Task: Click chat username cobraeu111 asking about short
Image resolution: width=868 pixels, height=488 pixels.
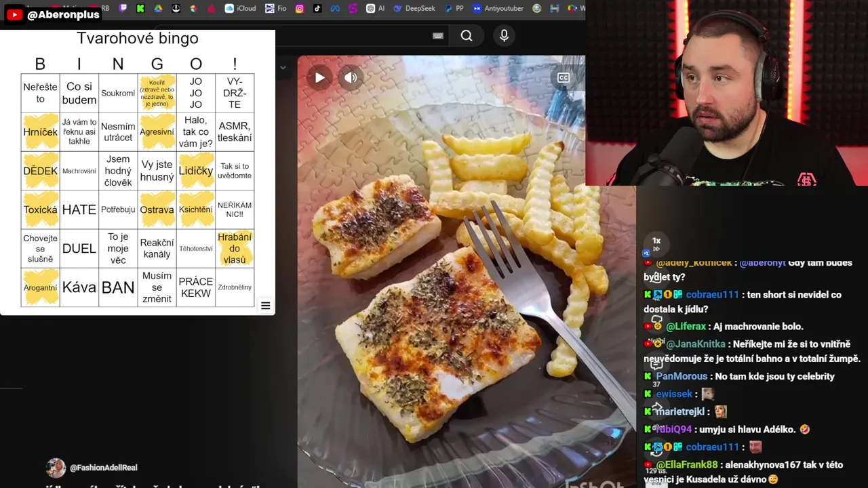Action: click(x=712, y=295)
